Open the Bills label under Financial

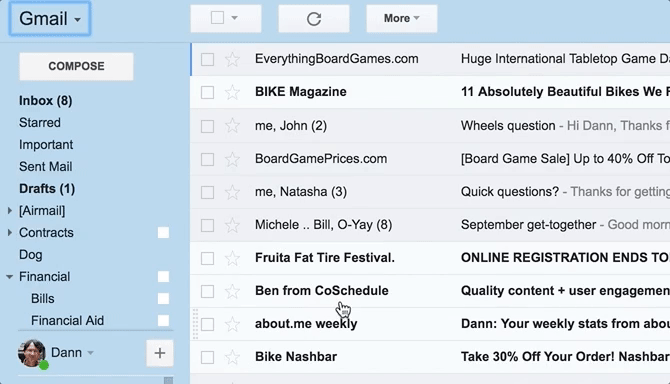[x=43, y=299]
